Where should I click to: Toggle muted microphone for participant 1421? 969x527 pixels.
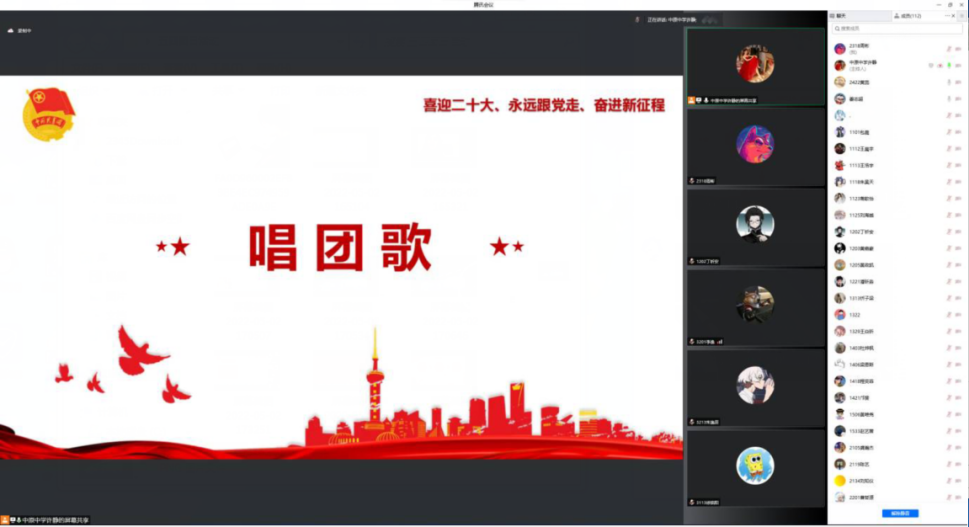coord(947,397)
